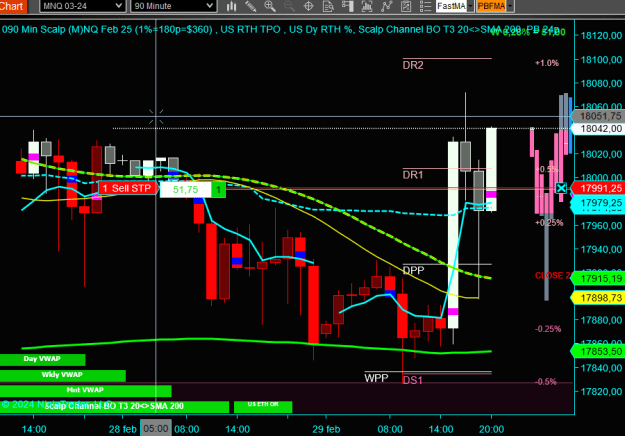
Task: Click the 17880,00 price scale label
Action: (601, 320)
